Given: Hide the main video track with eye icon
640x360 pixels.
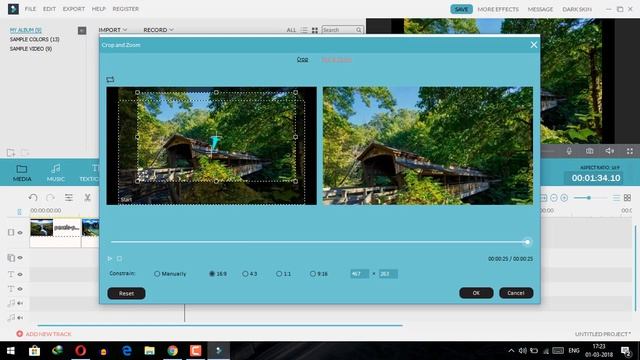Looking at the screenshot, I should point(20,232).
